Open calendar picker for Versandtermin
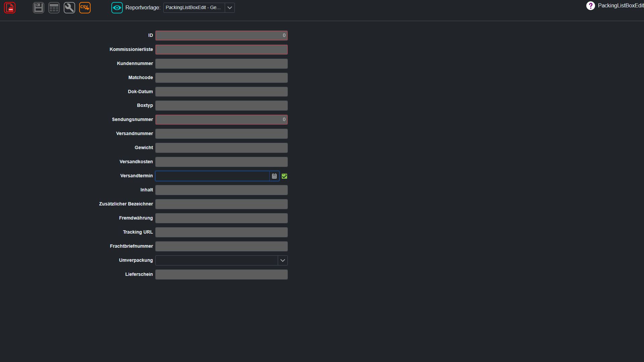 (x=274, y=176)
